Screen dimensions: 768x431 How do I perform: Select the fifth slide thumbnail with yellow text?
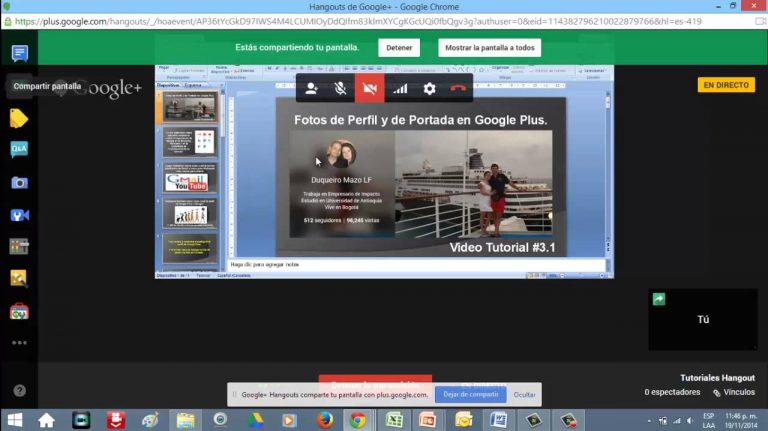pyautogui.click(x=190, y=248)
